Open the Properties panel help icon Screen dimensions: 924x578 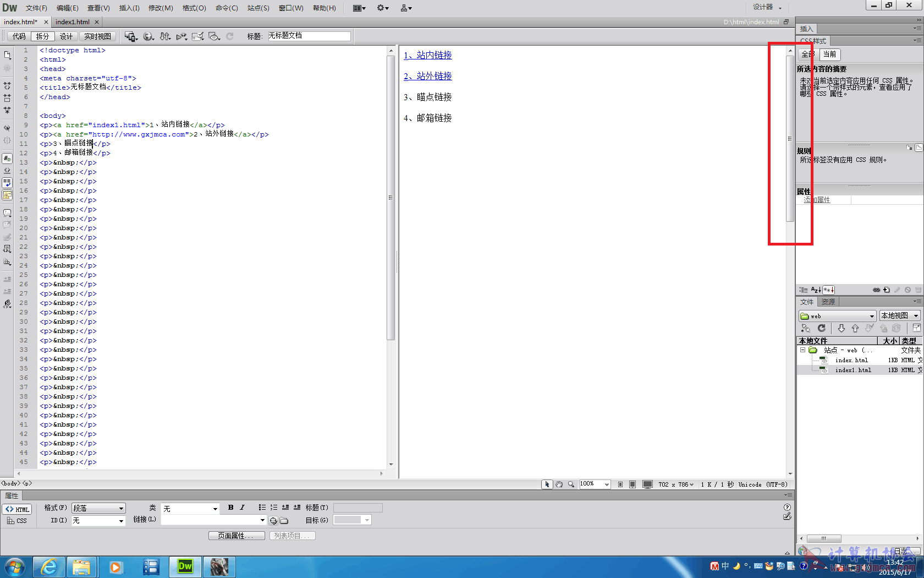787,507
